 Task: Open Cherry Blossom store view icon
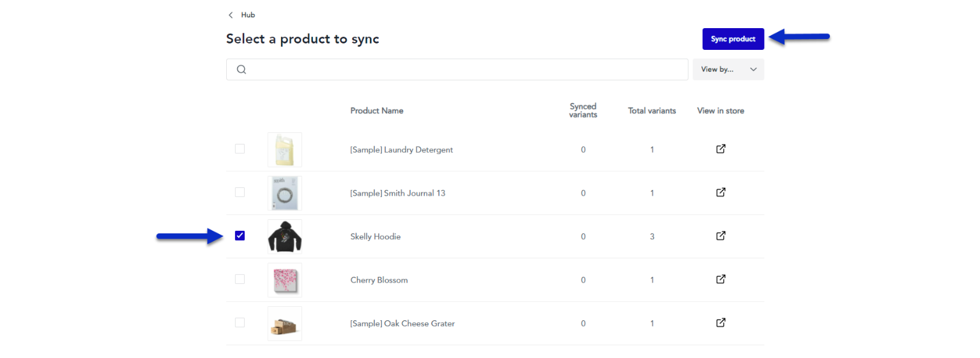[721, 279]
